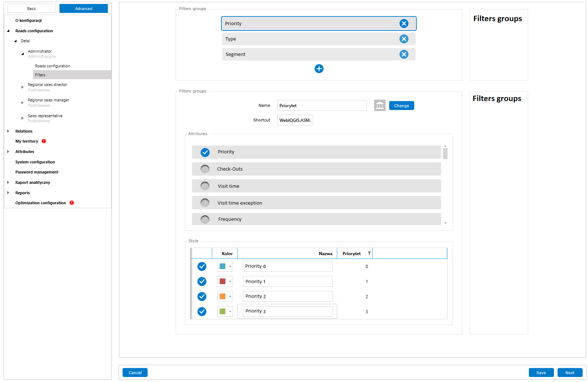This screenshot has width=588, height=382.
Task: Add a new filters group
Action: [319, 69]
